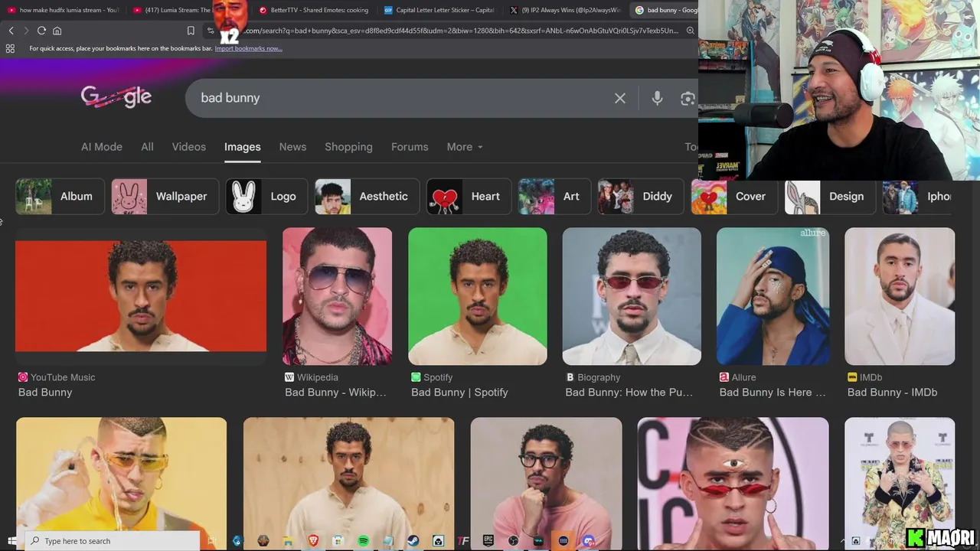Image resolution: width=980 pixels, height=551 pixels.
Task: Open the apps grid in the bookmarks bar
Action: (10, 48)
